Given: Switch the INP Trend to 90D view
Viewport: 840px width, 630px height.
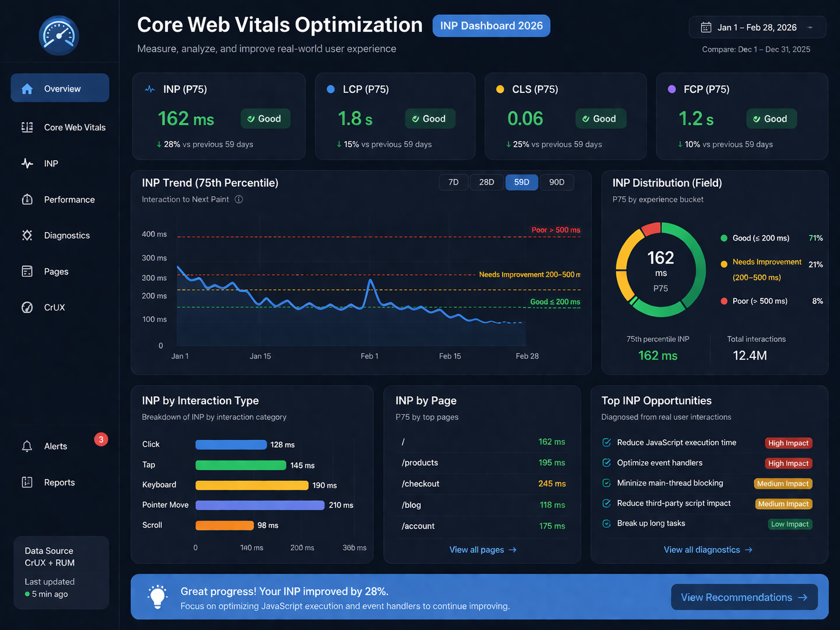Looking at the screenshot, I should point(557,182).
